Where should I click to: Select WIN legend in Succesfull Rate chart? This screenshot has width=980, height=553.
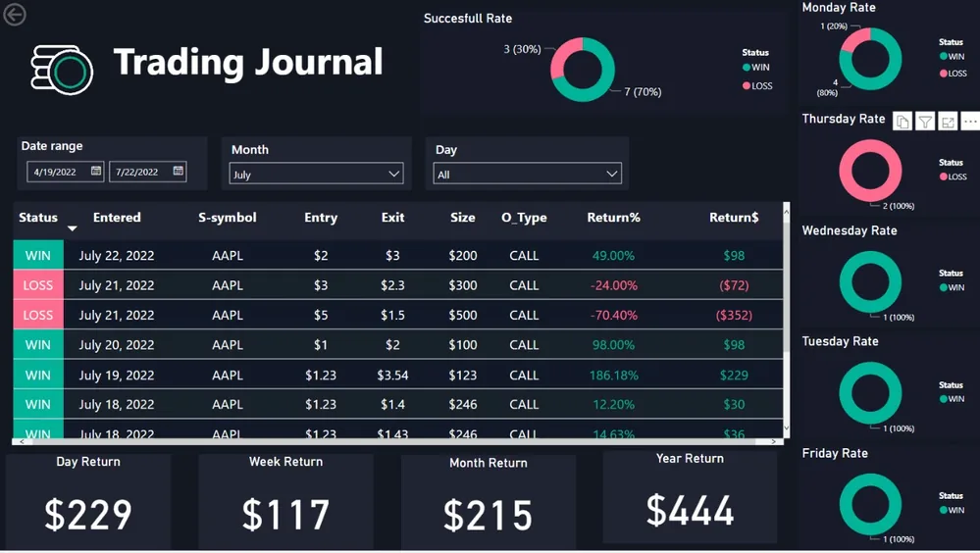point(756,68)
